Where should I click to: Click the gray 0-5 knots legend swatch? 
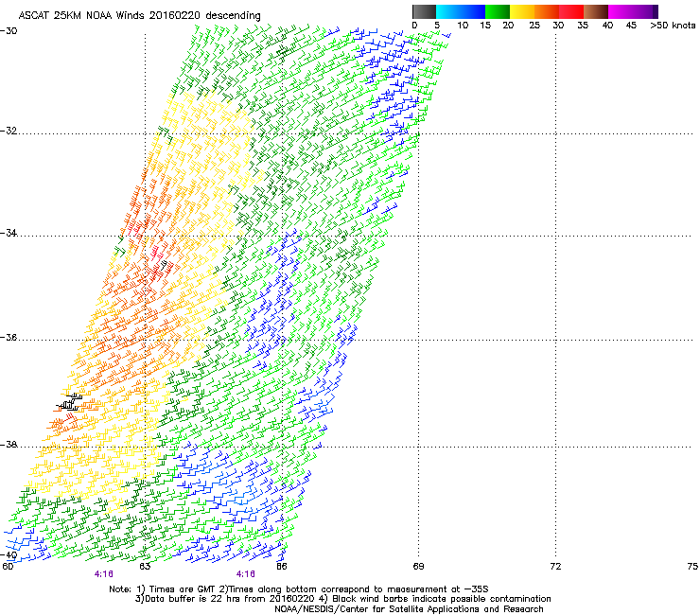[x=424, y=11]
